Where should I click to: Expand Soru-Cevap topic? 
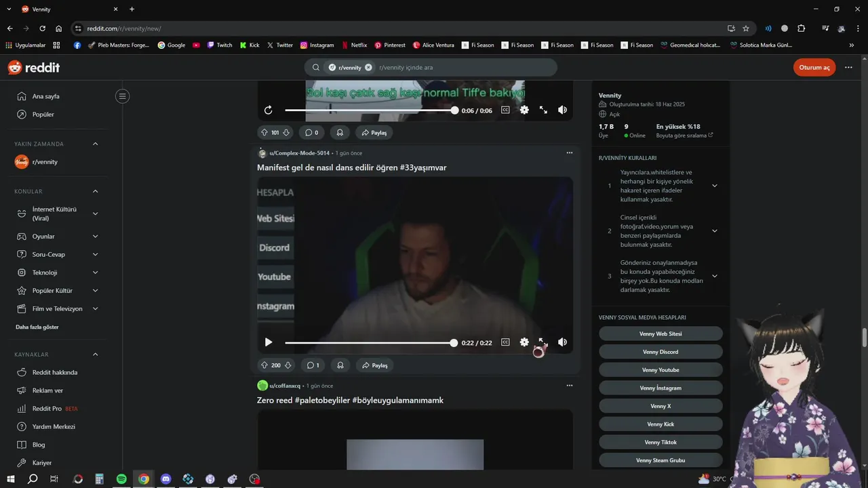[95, 254]
